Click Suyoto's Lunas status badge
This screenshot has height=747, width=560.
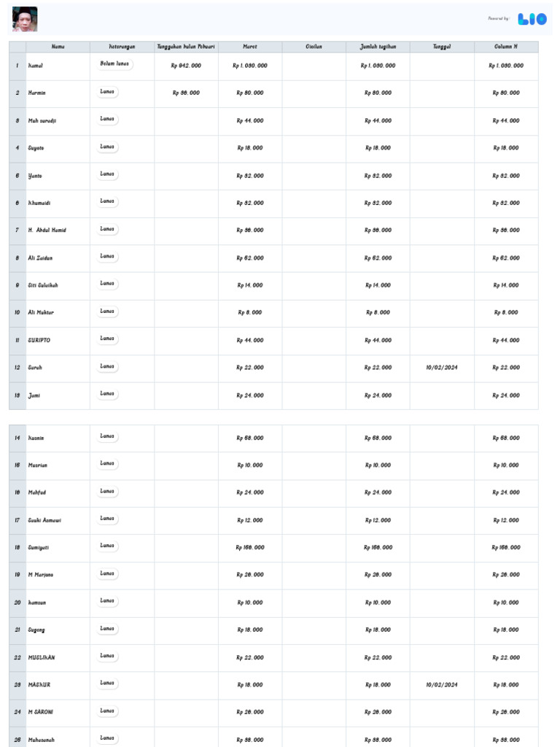108,147
